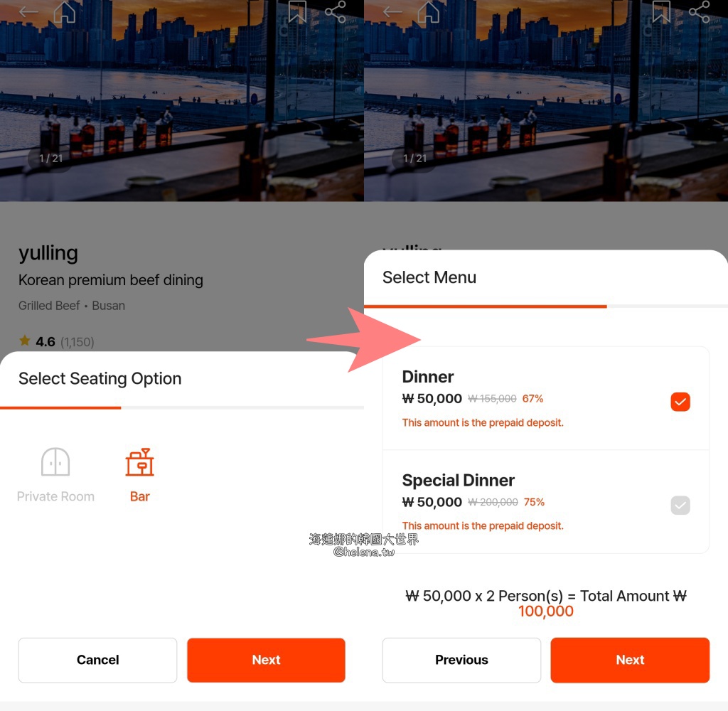Screen dimensions: 728x711
Task: Go back using left screen's arrow icon
Action: pos(28,11)
